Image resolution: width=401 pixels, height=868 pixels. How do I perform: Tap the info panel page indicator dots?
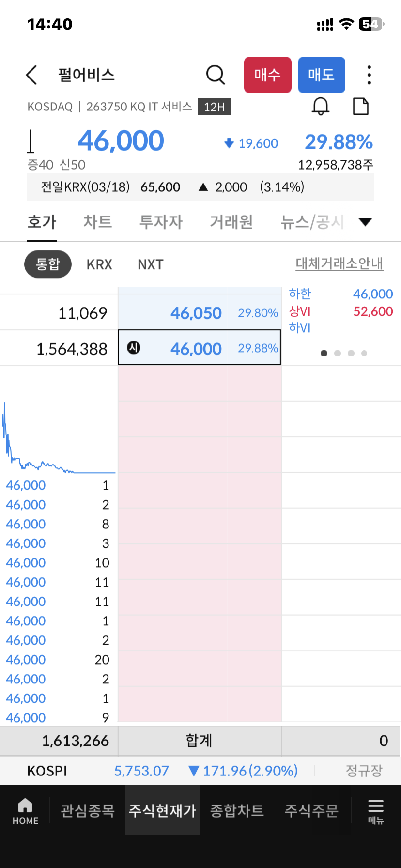click(x=344, y=353)
